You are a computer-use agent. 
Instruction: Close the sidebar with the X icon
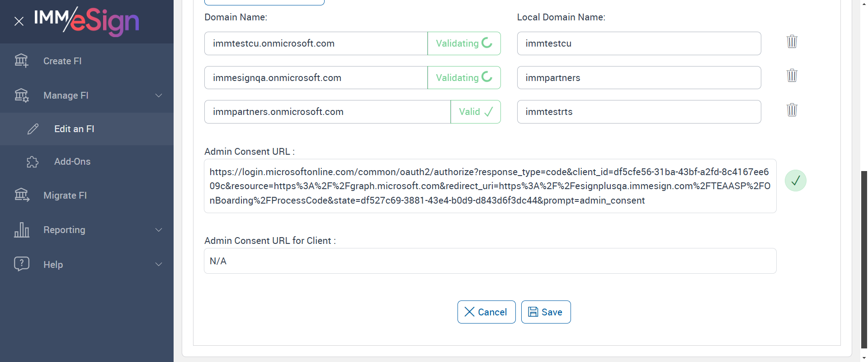19,21
